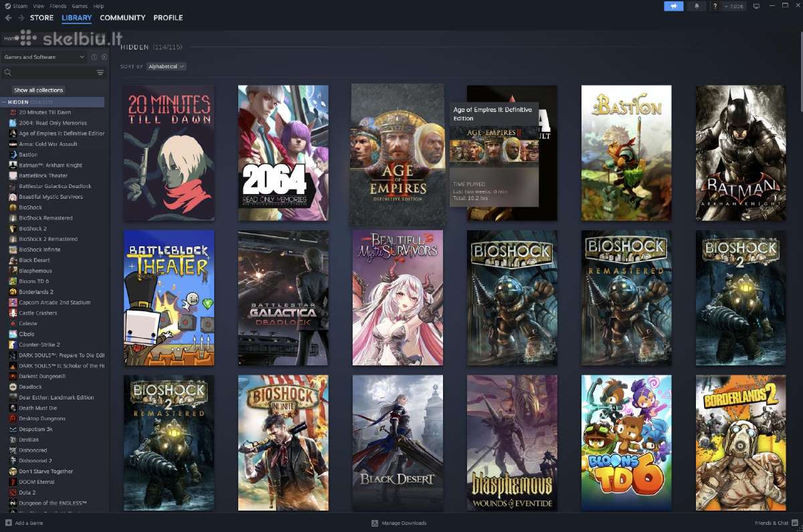This screenshot has width=803, height=532.
Task: Go forward with the right arrow
Action: [20, 18]
